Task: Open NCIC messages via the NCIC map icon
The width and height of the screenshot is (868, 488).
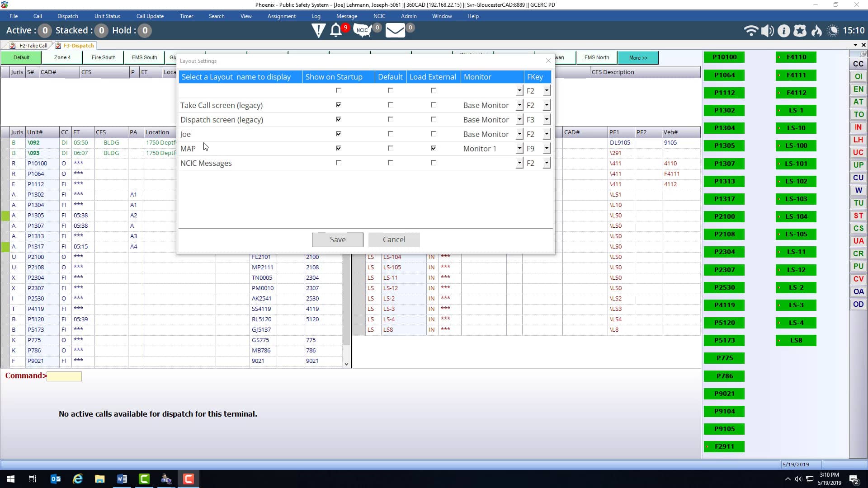Action: pos(362,30)
